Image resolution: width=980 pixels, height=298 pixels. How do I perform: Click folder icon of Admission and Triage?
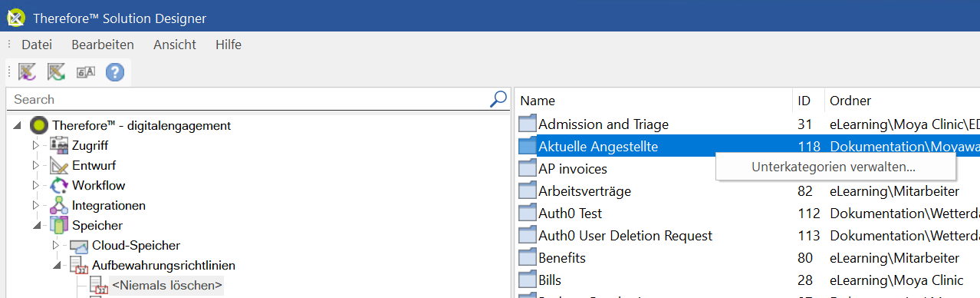pyautogui.click(x=527, y=124)
